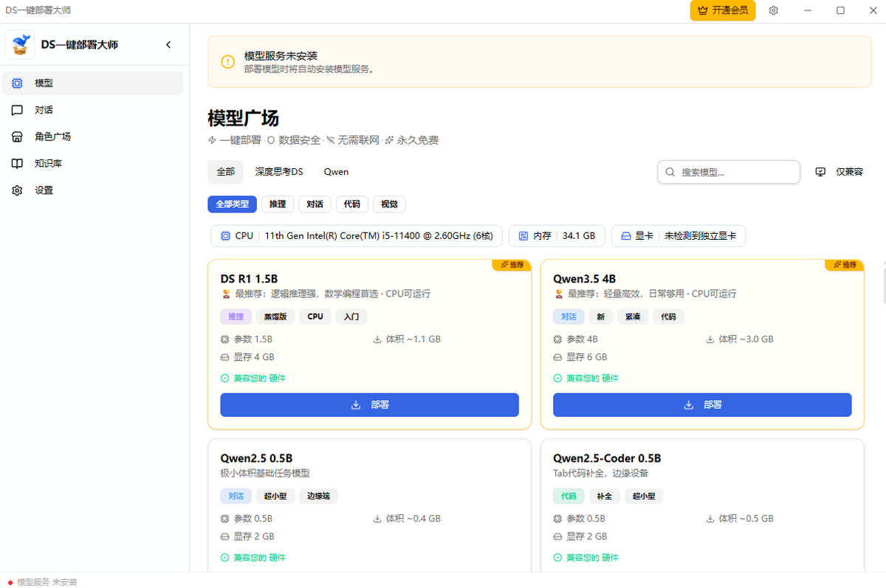Image resolution: width=886 pixels, height=588 pixels.
Task: Click the compatibility check icon on Qwen2.5-Coder 0.5B
Action: (558, 557)
